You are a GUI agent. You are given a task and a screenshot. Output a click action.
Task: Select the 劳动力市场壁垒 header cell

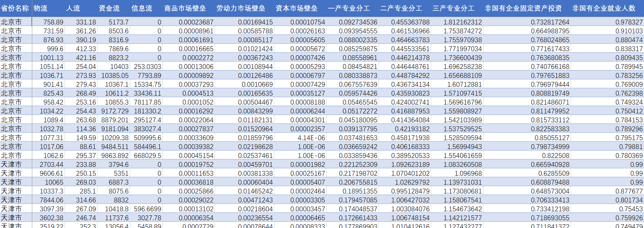241,8
